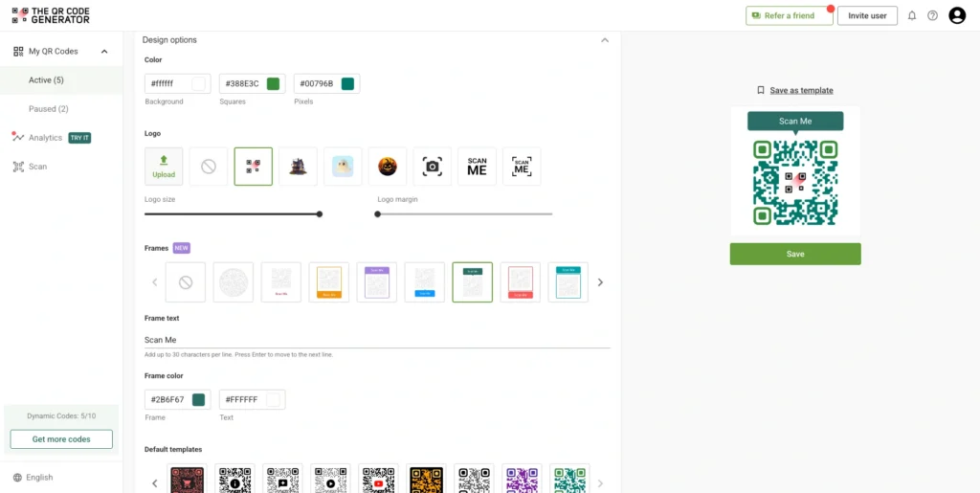The width and height of the screenshot is (980, 493).
Task: Open Paused (2) codes
Action: click(x=49, y=109)
